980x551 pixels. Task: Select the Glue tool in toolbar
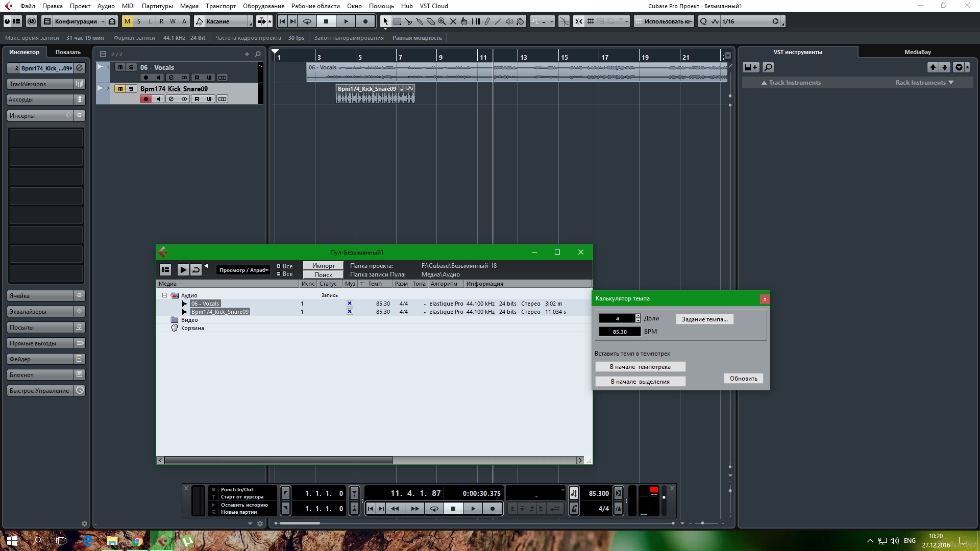pyautogui.click(x=420, y=21)
